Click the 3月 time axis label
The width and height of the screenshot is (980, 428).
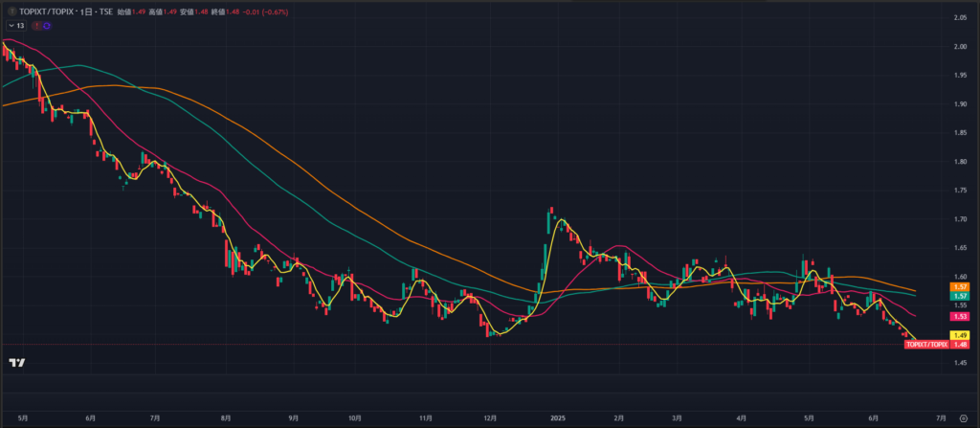click(x=677, y=418)
